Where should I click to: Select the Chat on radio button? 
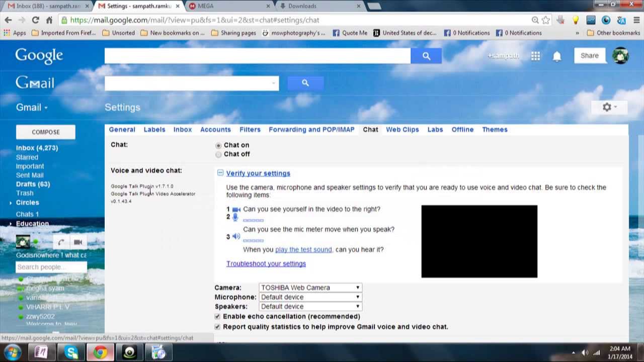point(218,145)
